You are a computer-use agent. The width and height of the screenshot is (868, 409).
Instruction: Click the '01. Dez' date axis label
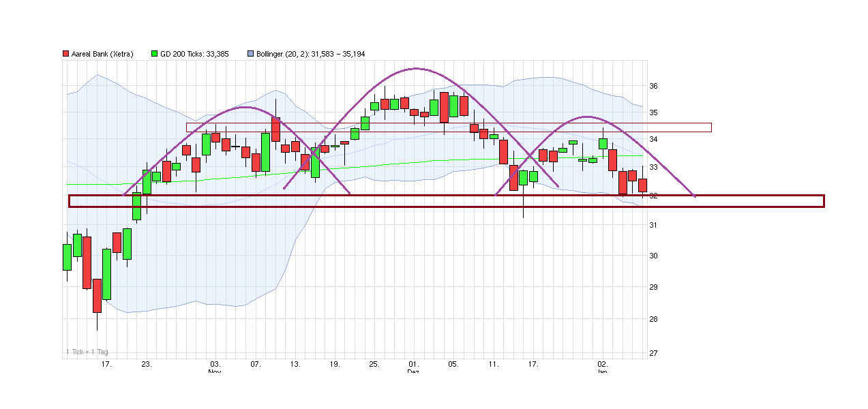click(x=414, y=368)
